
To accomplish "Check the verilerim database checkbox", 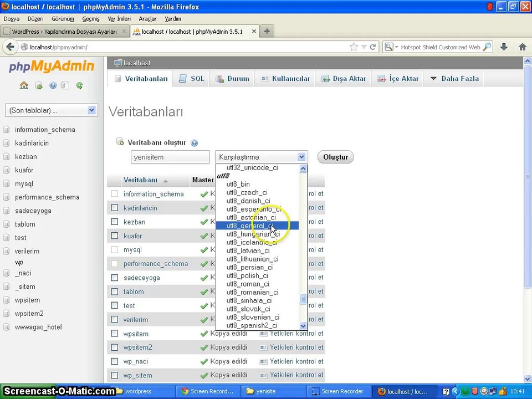I will (115, 319).
